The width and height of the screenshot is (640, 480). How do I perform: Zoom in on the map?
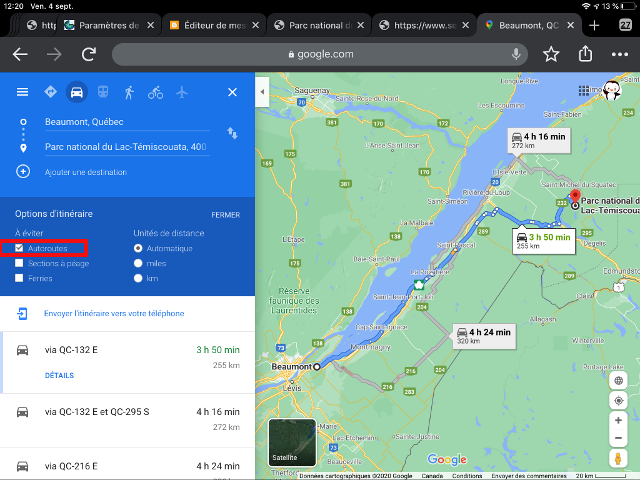[618, 420]
